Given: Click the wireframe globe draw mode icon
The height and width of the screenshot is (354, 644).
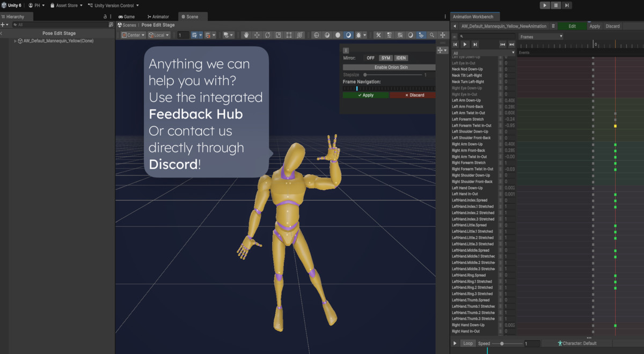Looking at the screenshot, I should 317,35.
